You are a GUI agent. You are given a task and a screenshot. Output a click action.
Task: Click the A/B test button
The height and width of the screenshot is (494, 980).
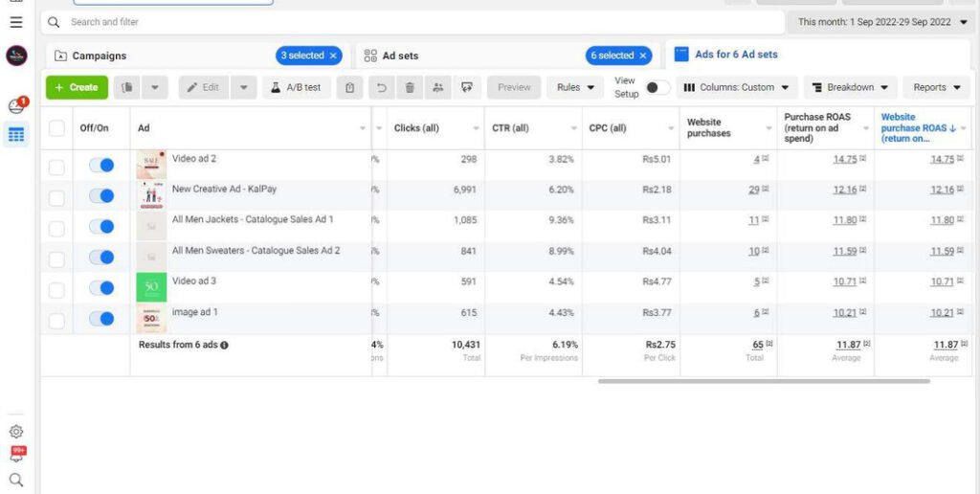coord(297,87)
